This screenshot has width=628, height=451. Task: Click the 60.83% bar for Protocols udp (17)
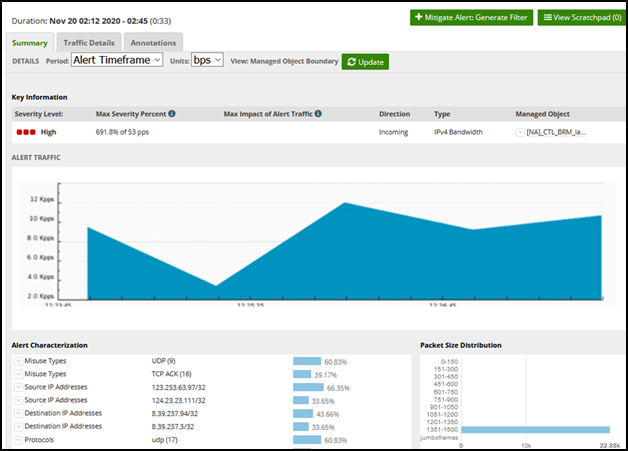307,440
